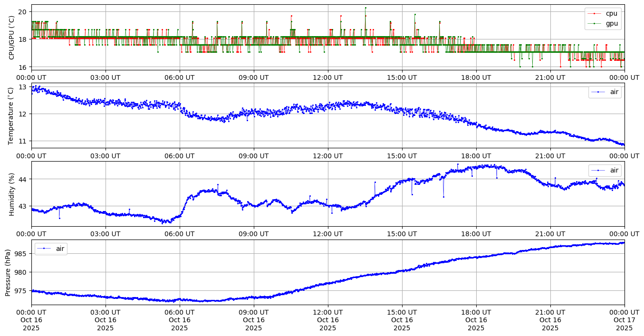Screen dimensions: 644x336
Task: Click the 13 tick on Temperature axis
Action: pos(23,87)
